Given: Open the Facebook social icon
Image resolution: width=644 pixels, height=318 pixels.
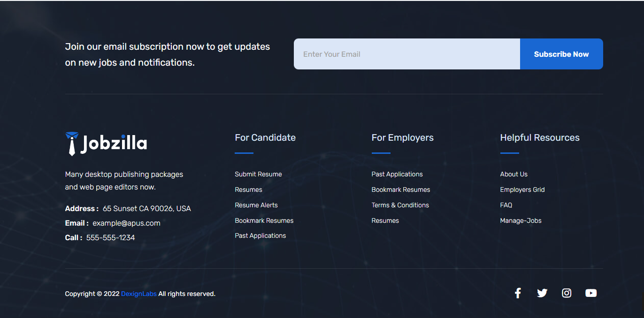Looking at the screenshot, I should [518, 293].
